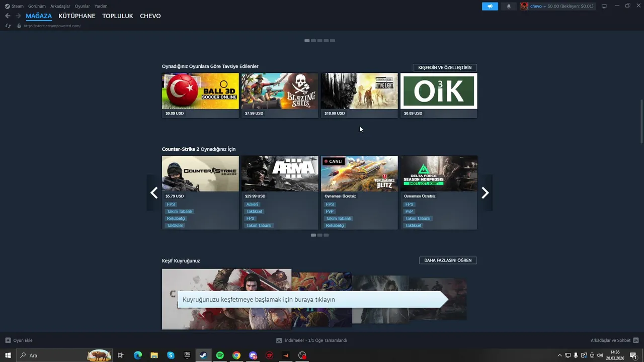Screen dimensions: 644x362
Task: Click the Oyun Ekle link
Action: [23, 340]
